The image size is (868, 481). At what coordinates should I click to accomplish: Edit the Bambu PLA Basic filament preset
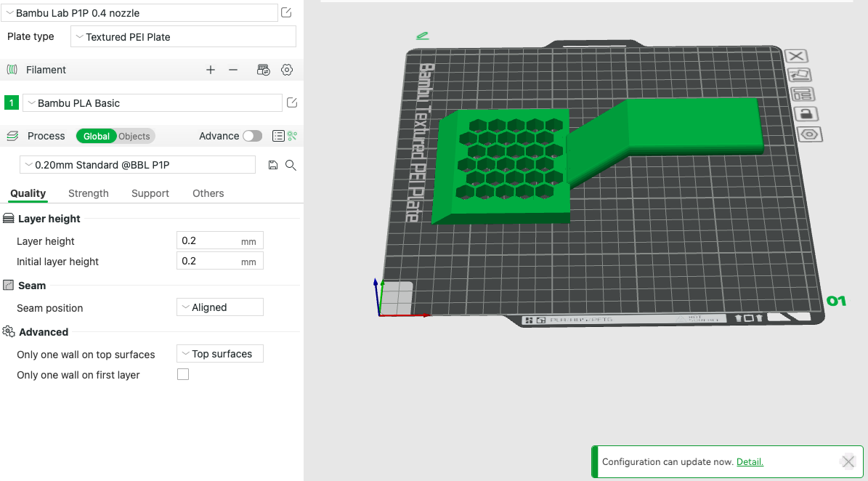click(x=292, y=103)
